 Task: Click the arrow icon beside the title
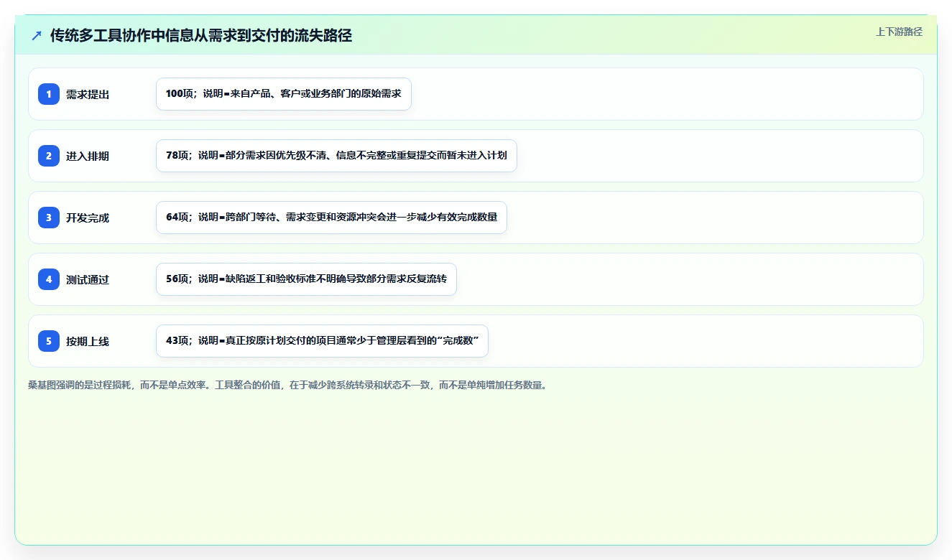[x=37, y=36]
